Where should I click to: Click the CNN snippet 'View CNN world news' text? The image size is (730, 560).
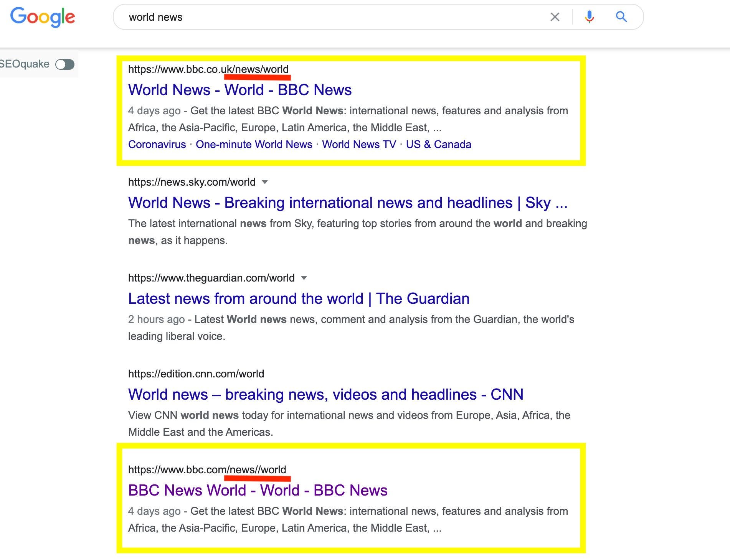(x=183, y=415)
